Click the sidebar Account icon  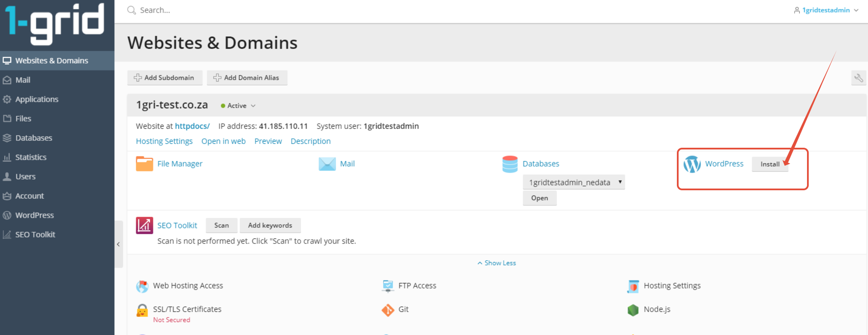pyautogui.click(x=7, y=196)
